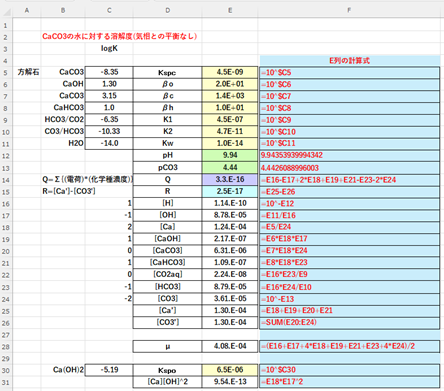The height and width of the screenshot is (391, 444).
Task: Select the CaOH label in row 6
Action: coord(63,84)
